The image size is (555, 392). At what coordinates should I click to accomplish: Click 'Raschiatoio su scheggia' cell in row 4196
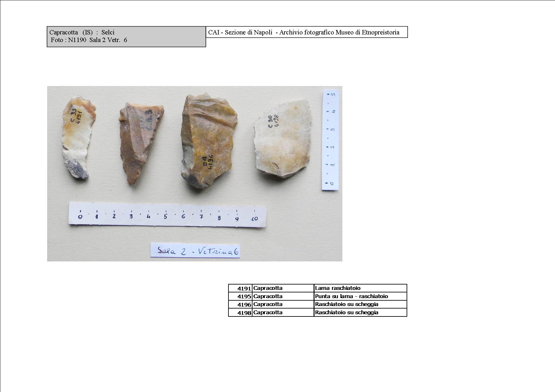tap(360, 304)
